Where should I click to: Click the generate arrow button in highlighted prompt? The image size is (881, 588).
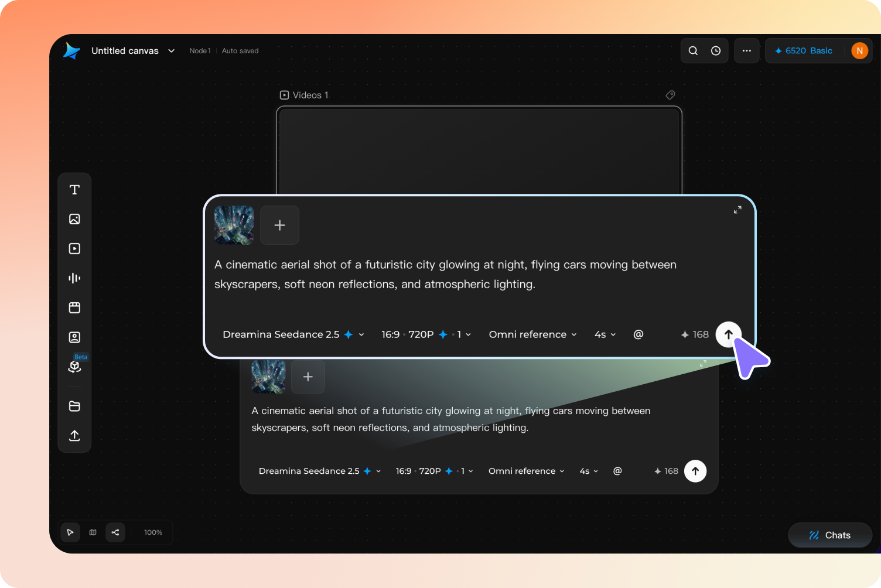[x=729, y=334]
